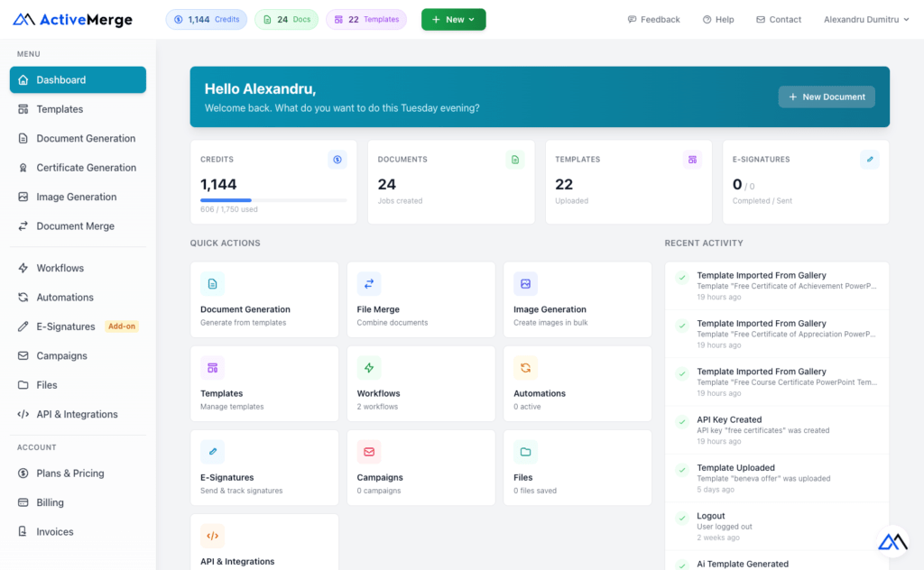
Task: Open the Certificate of Appreciation activity entry
Action: tap(777, 334)
